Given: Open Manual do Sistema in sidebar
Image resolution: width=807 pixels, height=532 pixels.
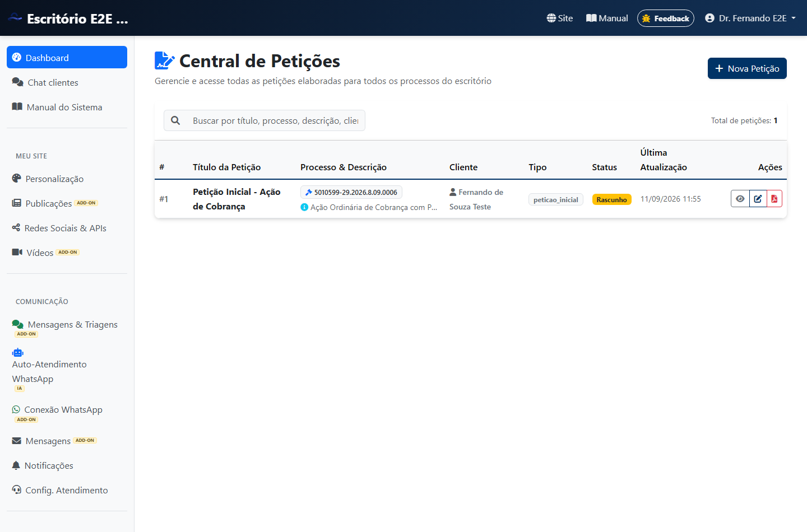Looking at the screenshot, I should (67, 107).
